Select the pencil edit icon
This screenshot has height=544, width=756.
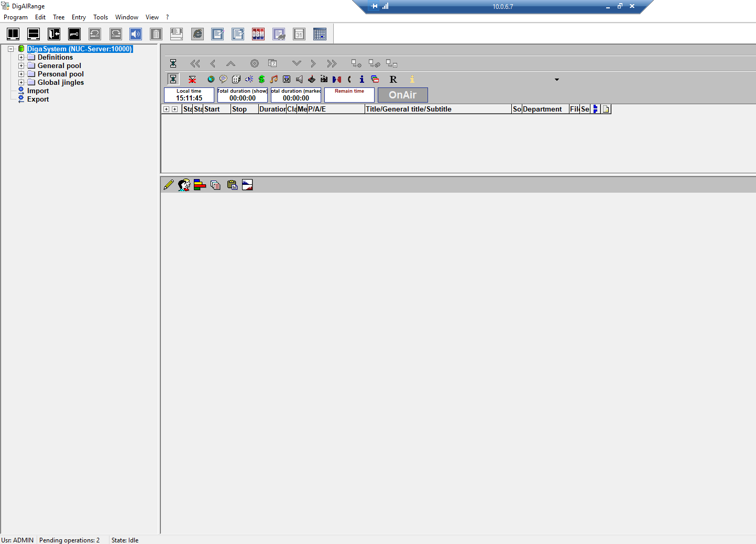click(169, 185)
